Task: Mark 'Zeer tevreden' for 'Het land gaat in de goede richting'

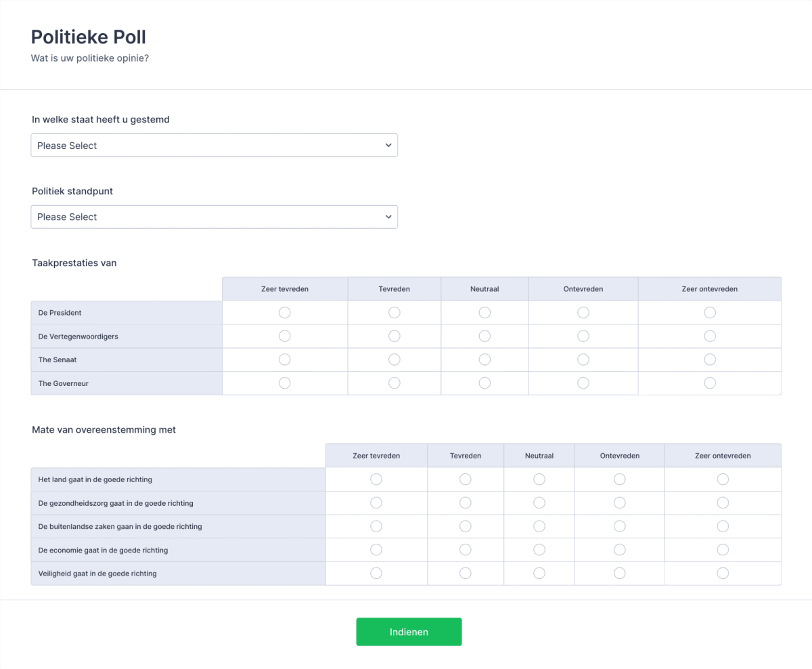Action: click(x=376, y=479)
